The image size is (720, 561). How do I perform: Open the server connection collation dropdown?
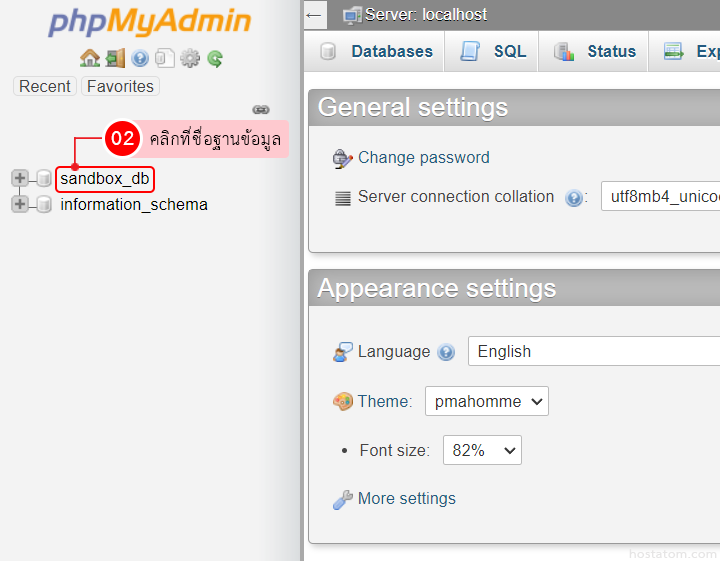click(659, 197)
